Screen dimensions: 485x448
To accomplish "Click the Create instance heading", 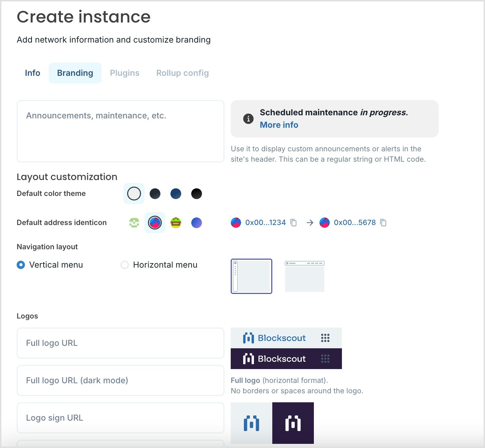I will point(83,17).
